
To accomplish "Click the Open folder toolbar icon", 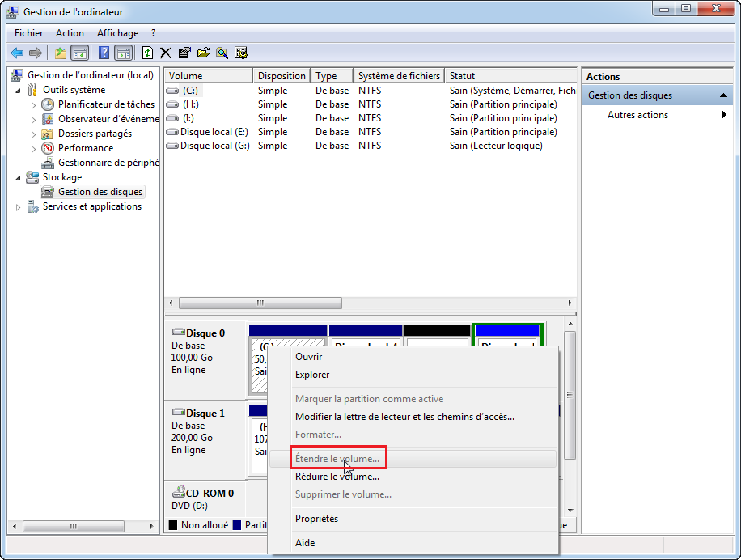I will pos(203,53).
